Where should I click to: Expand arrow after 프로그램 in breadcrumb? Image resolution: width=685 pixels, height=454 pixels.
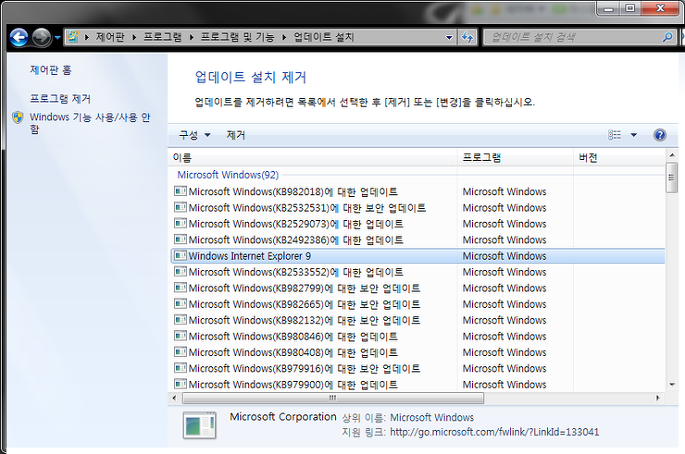[x=191, y=38]
